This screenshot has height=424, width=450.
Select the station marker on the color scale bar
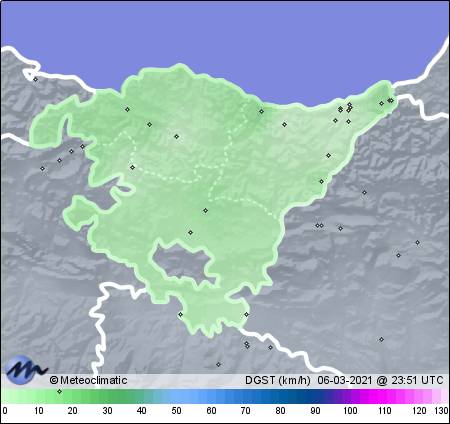pos(59,391)
